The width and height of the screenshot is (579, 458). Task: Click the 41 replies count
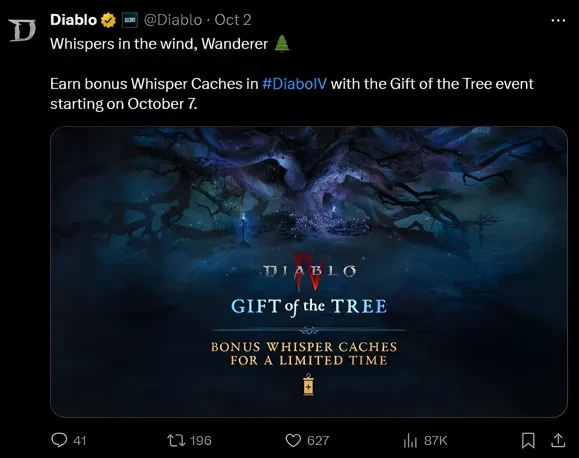pos(79,441)
